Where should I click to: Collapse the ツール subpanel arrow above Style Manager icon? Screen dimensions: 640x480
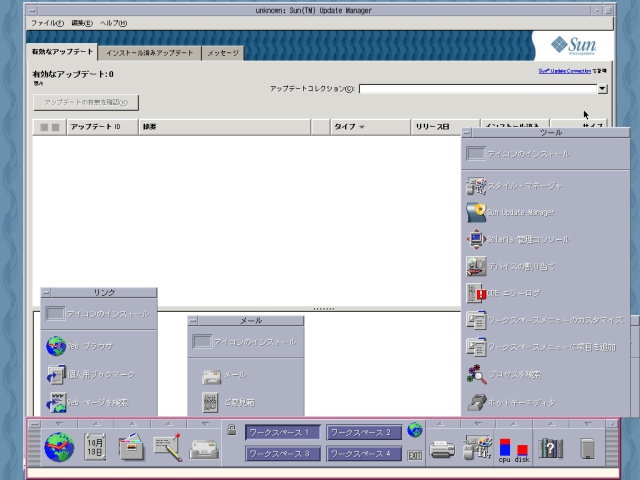(x=478, y=424)
